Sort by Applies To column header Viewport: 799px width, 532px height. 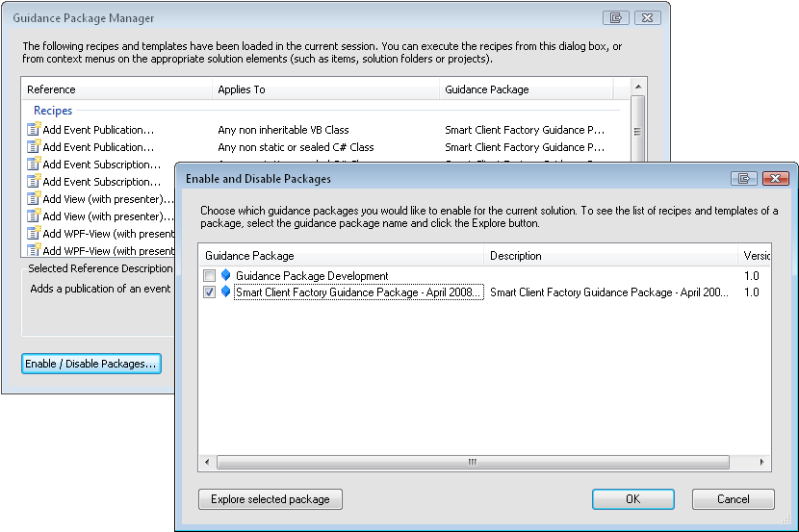325,89
